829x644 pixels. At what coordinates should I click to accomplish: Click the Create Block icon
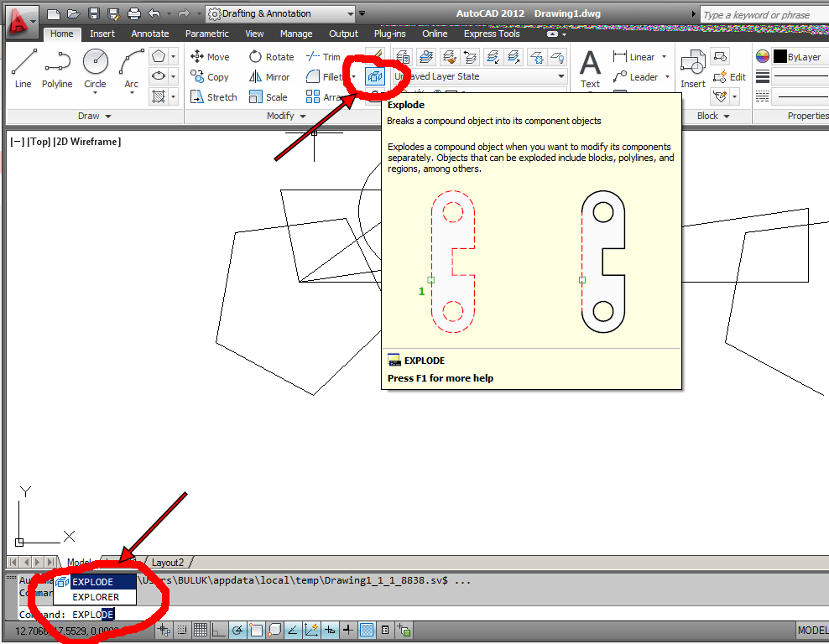pos(720,56)
